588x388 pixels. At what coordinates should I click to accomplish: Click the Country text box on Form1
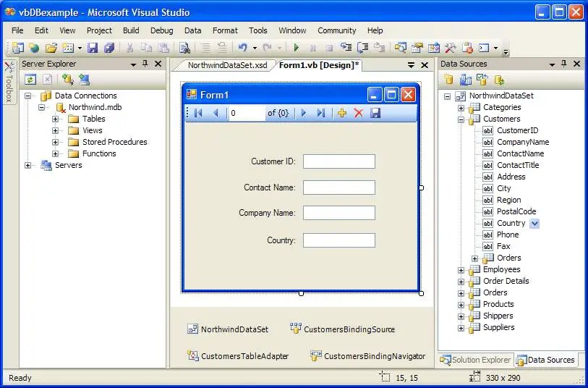[x=339, y=240]
